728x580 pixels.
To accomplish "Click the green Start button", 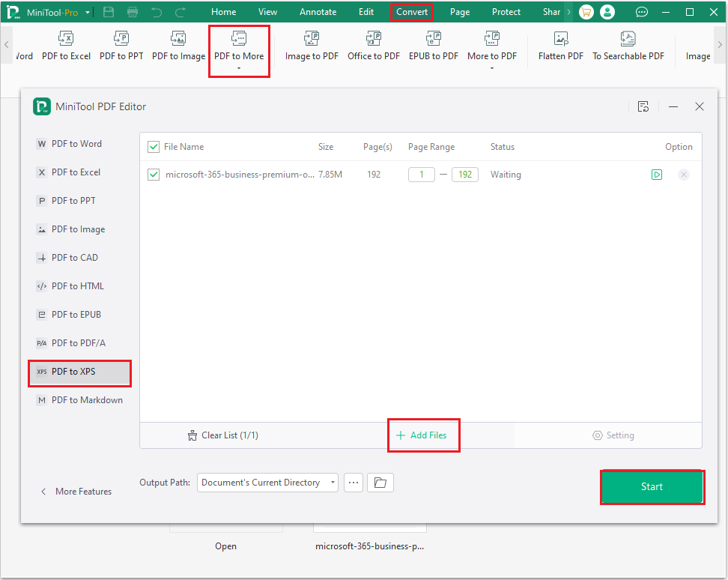I will click(x=652, y=486).
